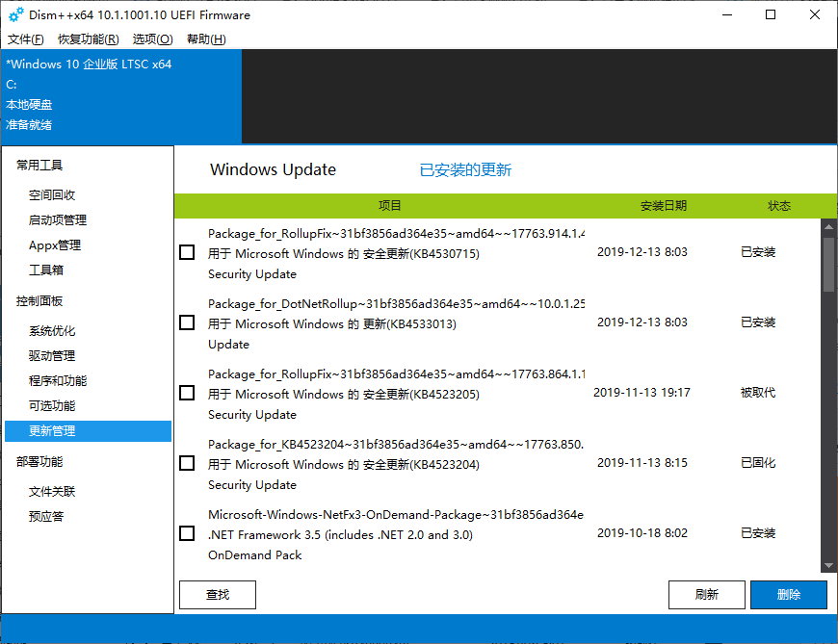The width and height of the screenshot is (838, 644).
Task: Open the 选项(O) menu
Action: click(153, 39)
